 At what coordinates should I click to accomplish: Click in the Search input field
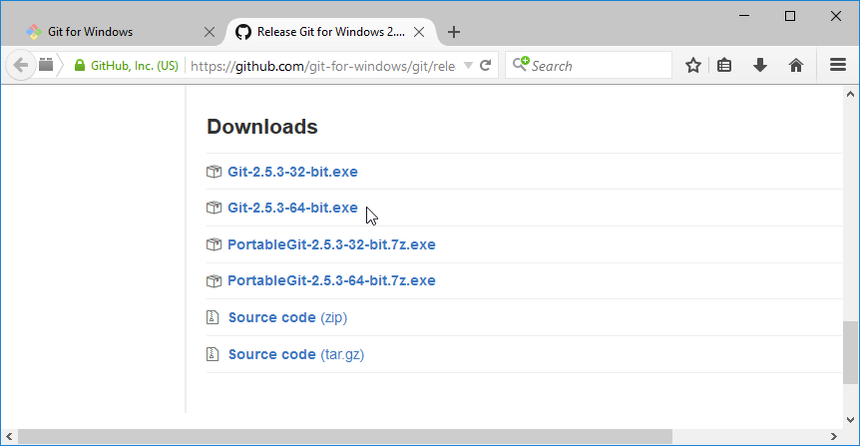pyautogui.click(x=600, y=66)
